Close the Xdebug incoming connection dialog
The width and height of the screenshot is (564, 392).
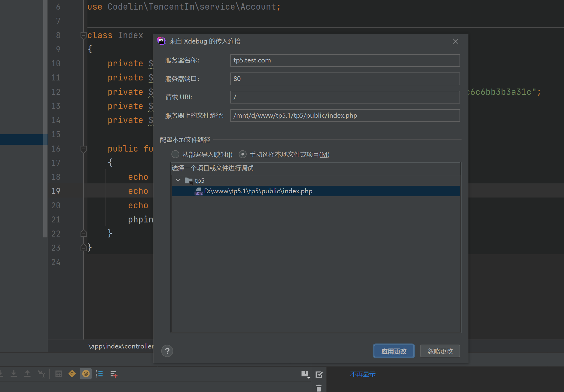(456, 41)
